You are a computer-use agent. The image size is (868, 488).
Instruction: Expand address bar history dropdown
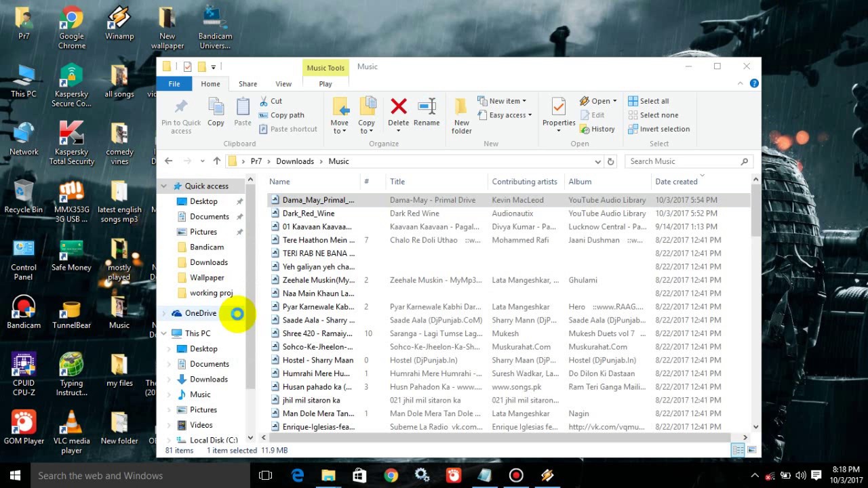click(597, 161)
